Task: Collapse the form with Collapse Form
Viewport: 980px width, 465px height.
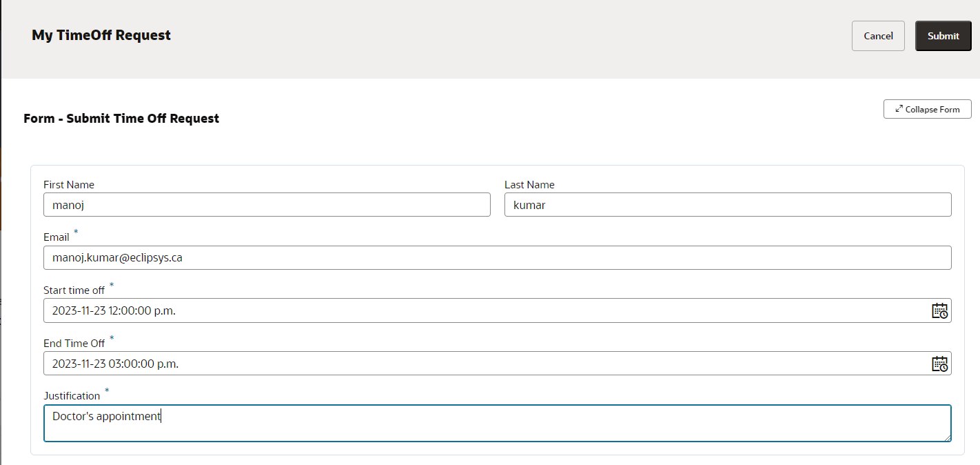Action: [x=927, y=109]
